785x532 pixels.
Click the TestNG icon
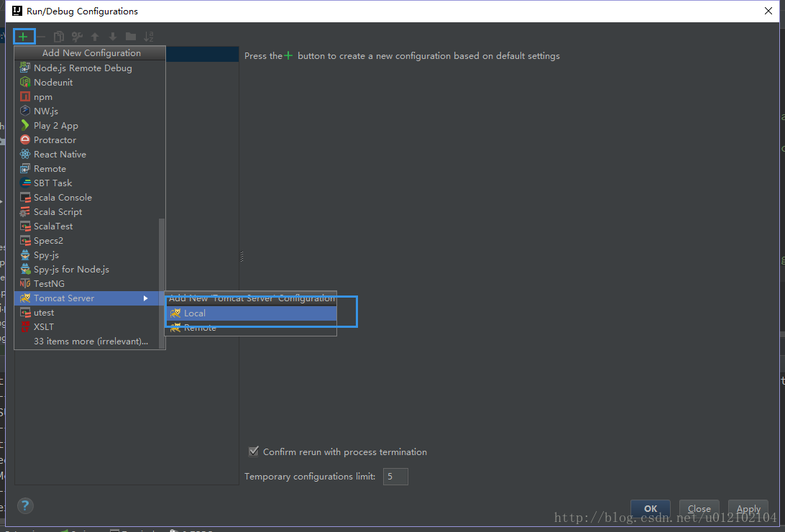(25, 283)
